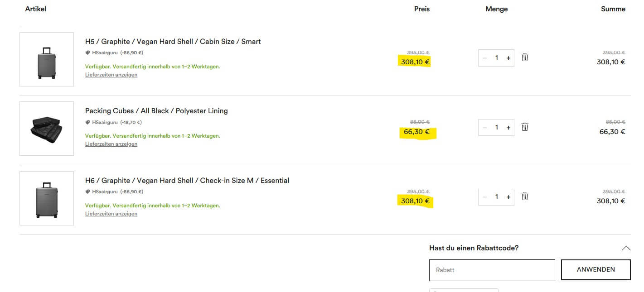Decrease quantity of H6 suitcase
Screen dimensions: 644x292
pos(485,197)
